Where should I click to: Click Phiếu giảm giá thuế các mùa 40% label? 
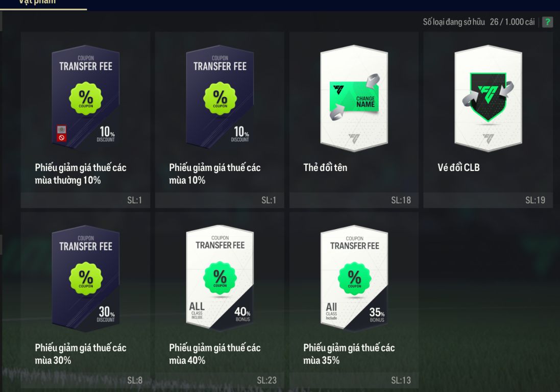click(215, 354)
